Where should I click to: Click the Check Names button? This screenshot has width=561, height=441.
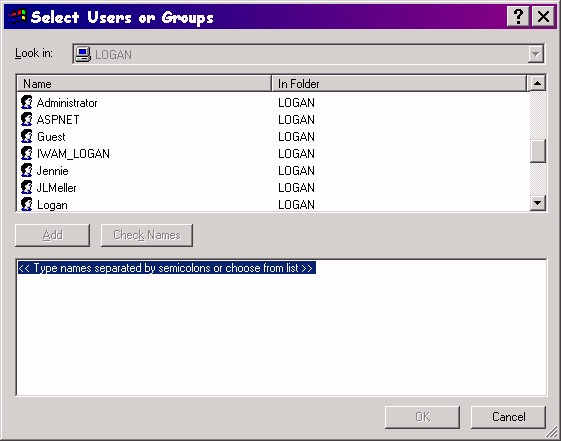147,235
